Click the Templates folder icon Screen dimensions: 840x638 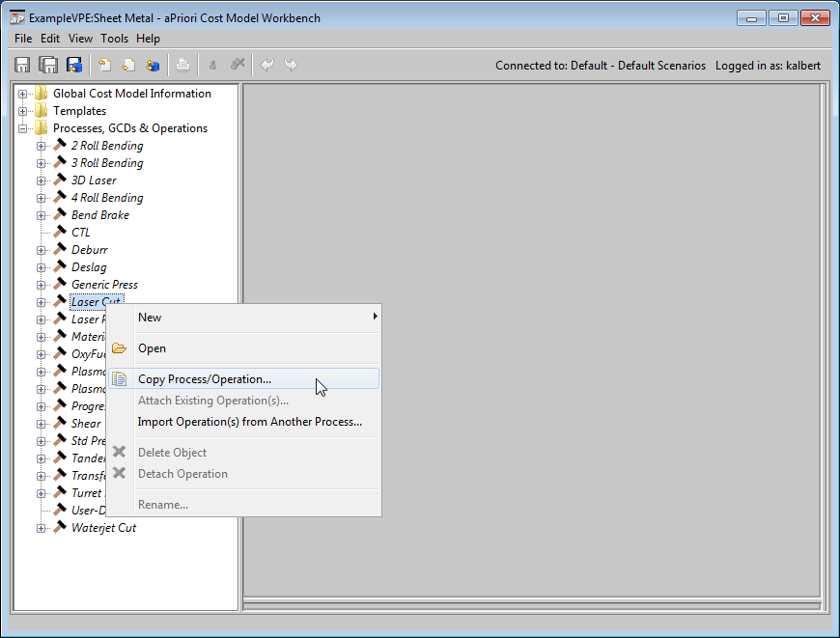click(41, 111)
